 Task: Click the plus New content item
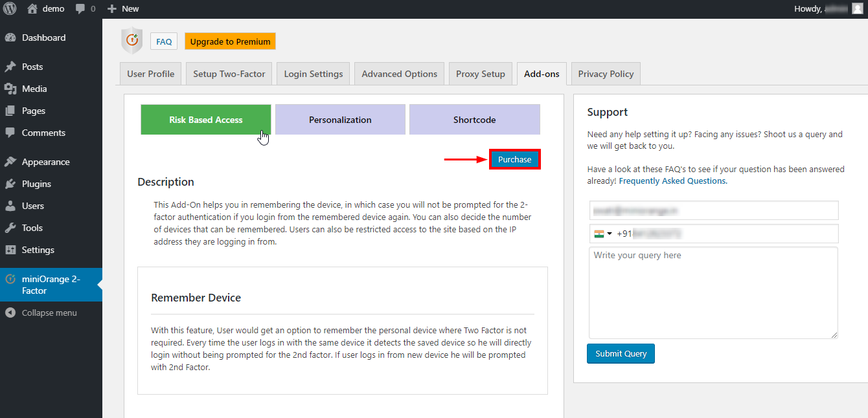pyautogui.click(x=123, y=9)
